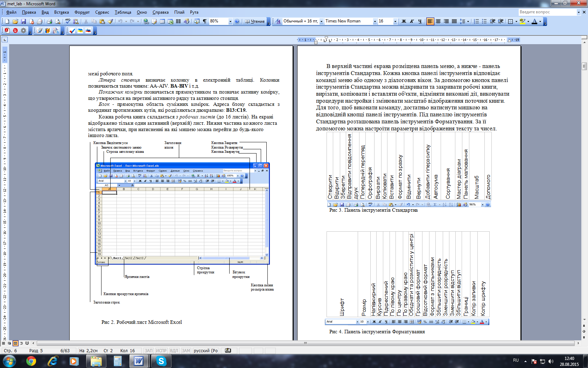Decrease paragraph indent icon
The image size is (588, 368).
point(493,21)
